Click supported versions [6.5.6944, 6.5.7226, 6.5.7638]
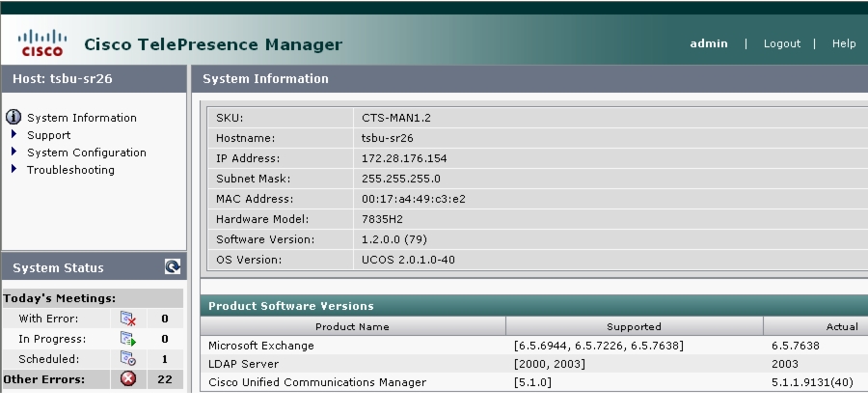 (x=598, y=346)
